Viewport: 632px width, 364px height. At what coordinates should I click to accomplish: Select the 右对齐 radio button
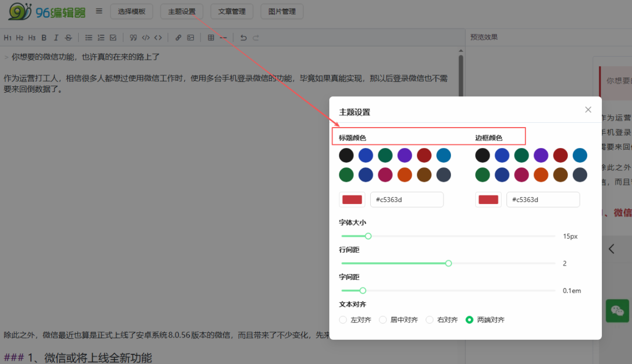(429, 320)
